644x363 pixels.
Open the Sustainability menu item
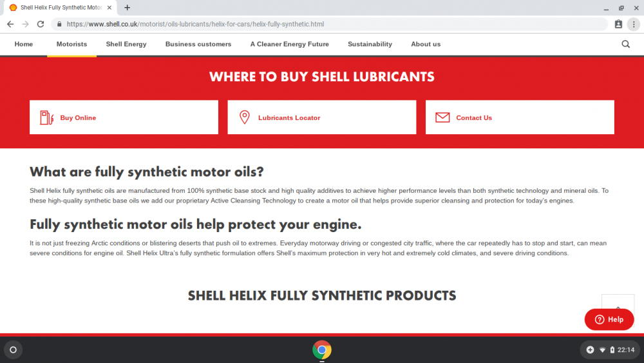(x=370, y=44)
